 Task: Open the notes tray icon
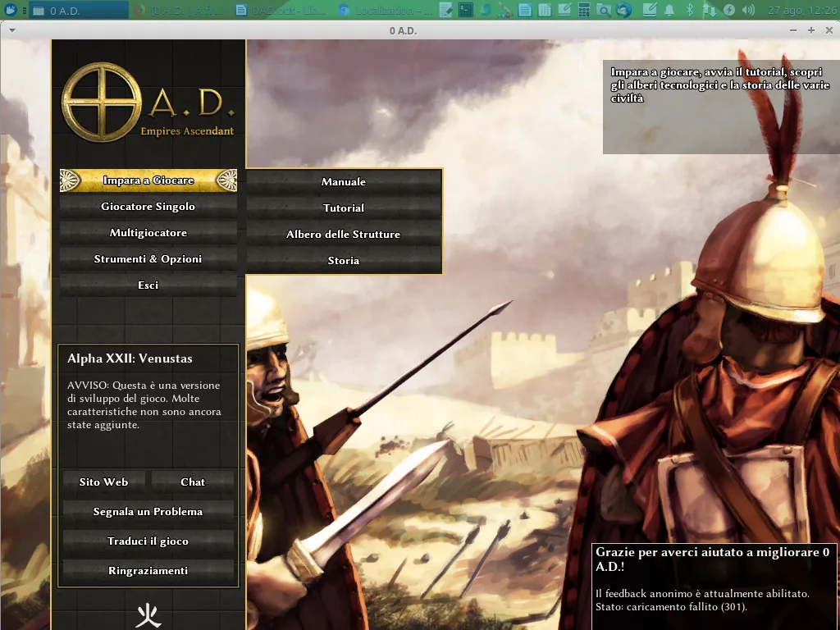tap(650, 10)
